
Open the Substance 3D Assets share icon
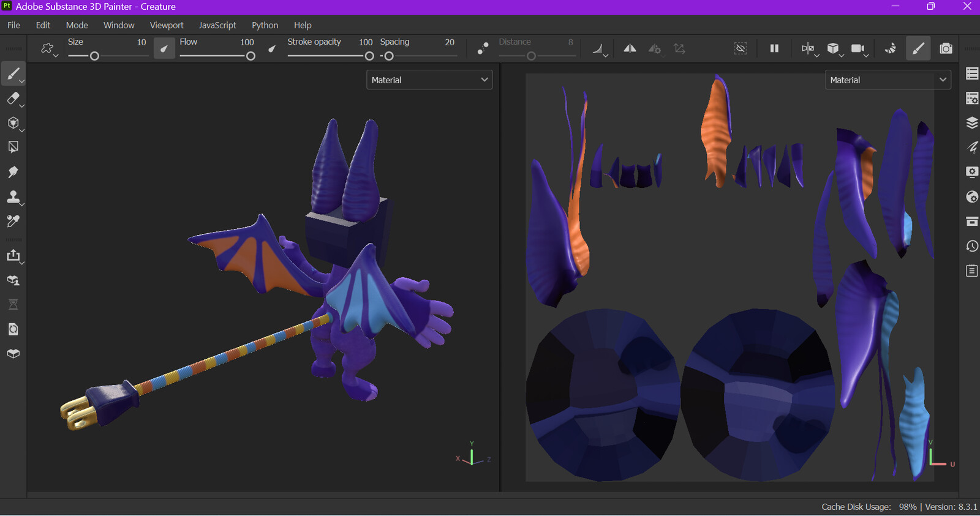pyautogui.click(x=13, y=280)
